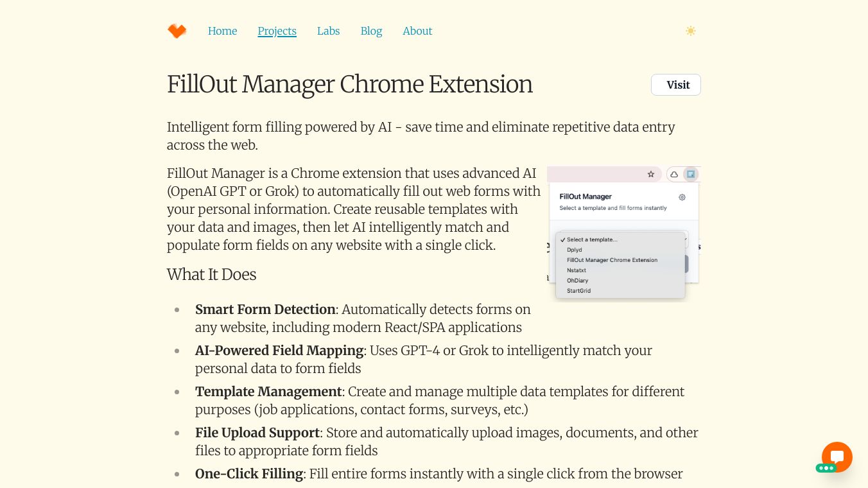This screenshot has width=868, height=488.
Task: Go to the Home page
Action: tap(222, 31)
